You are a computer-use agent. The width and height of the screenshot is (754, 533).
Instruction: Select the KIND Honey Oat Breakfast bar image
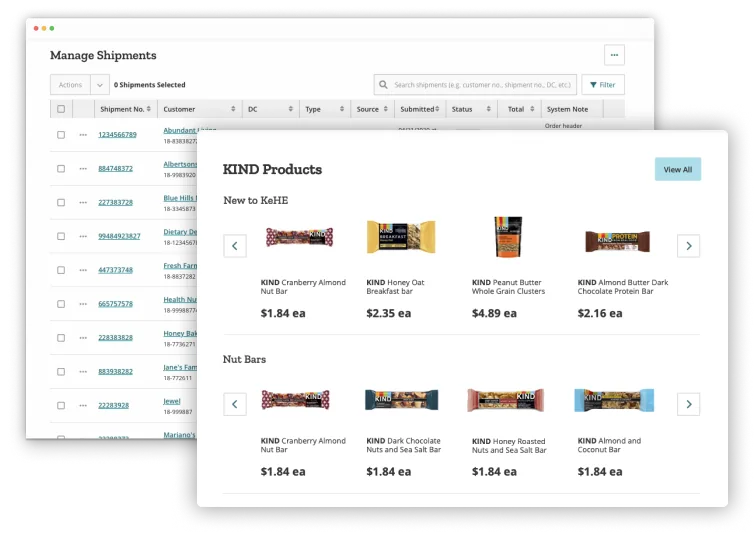[x=401, y=237]
